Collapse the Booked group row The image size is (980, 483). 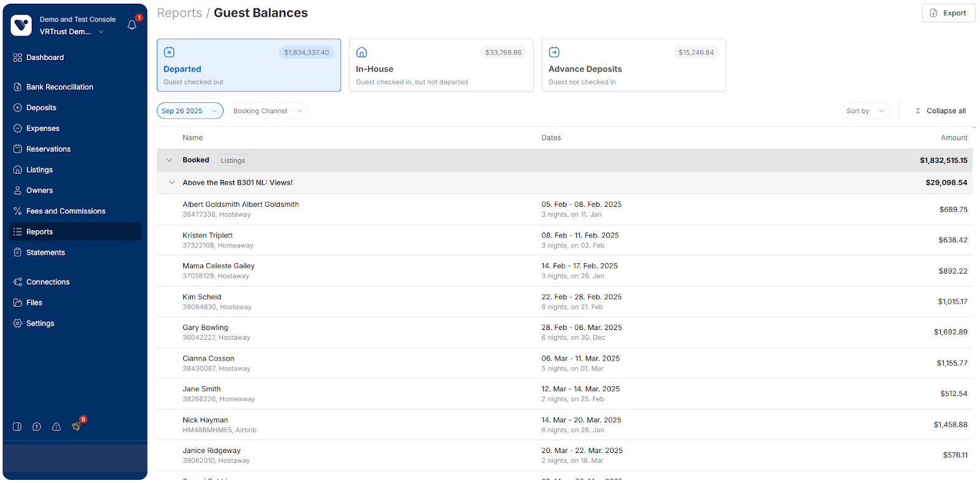point(169,160)
